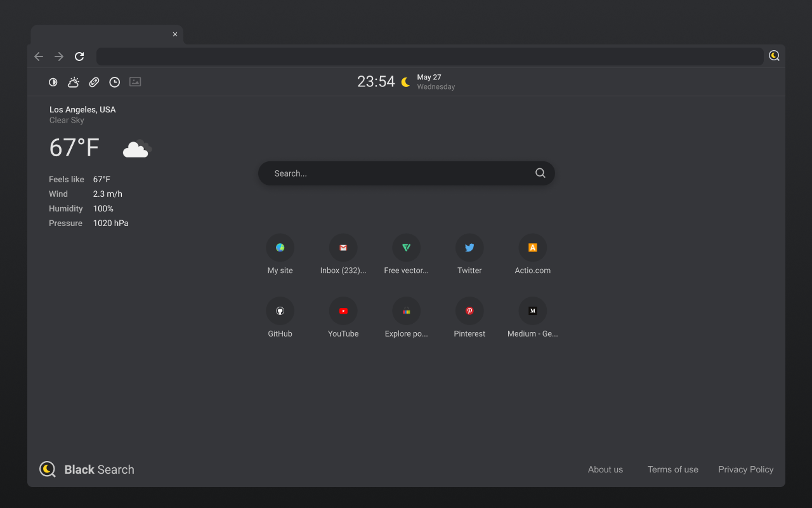Click the clock icon in the toolbar
812x508 pixels.
(114, 82)
